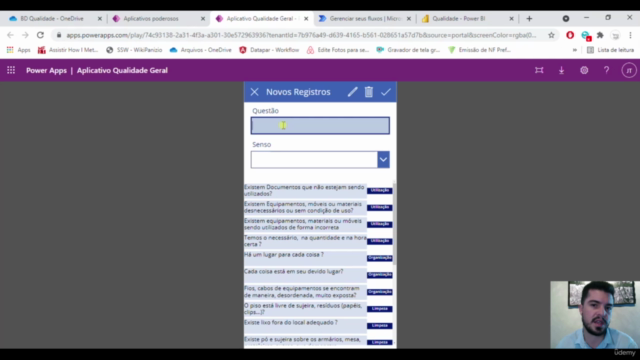The height and width of the screenshot is (360, 640).
Task: Open the Edite Fotos para se... bookmark
Action: click(x=338, y=50)
